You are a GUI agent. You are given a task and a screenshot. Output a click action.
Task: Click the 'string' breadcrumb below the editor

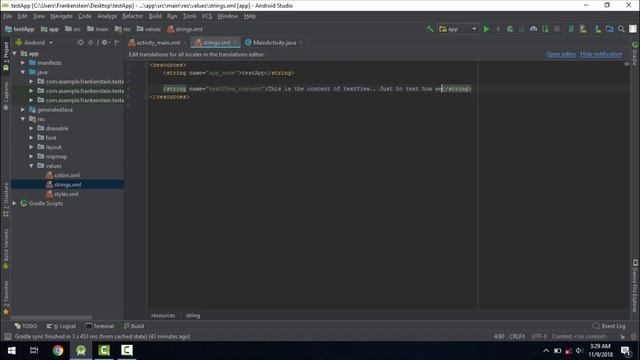pos(193,316)
